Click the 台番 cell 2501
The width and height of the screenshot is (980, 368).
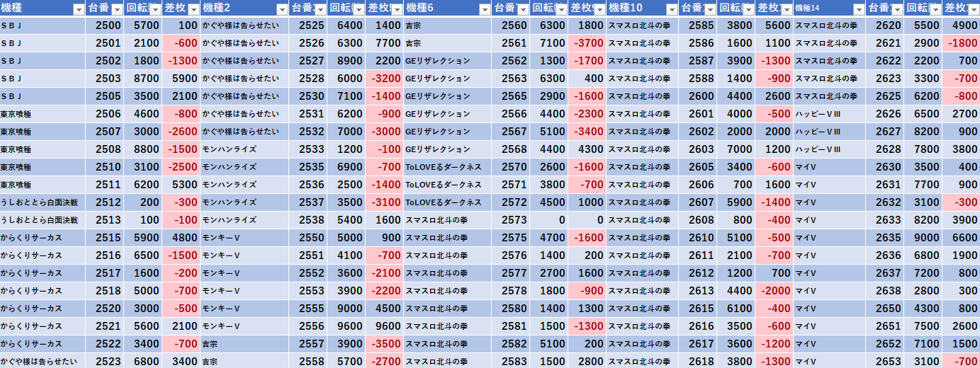pos(106,42)
